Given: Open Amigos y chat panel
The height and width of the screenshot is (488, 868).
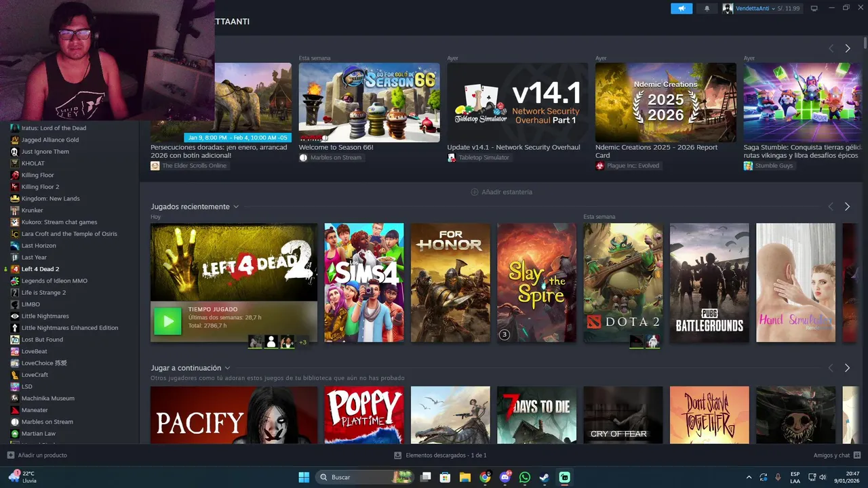Looking at the screenshot, I should click(x=837, y=455).
